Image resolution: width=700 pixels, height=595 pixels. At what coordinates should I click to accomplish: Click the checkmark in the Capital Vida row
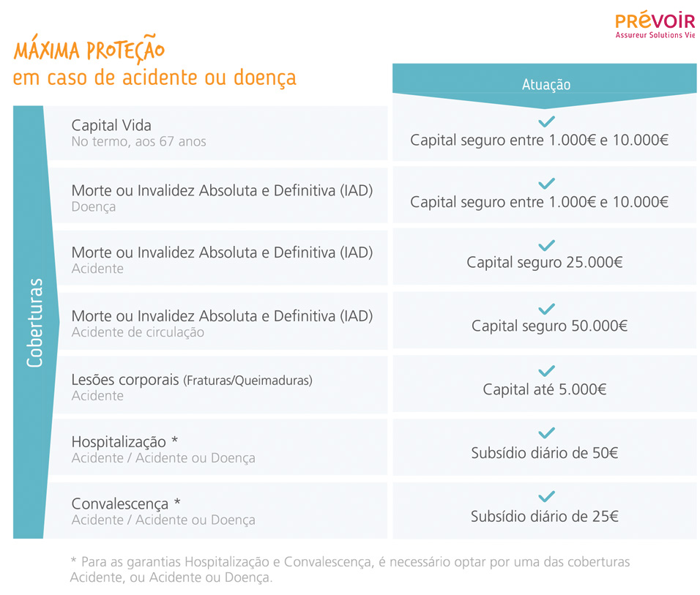(x=546, y=121)
